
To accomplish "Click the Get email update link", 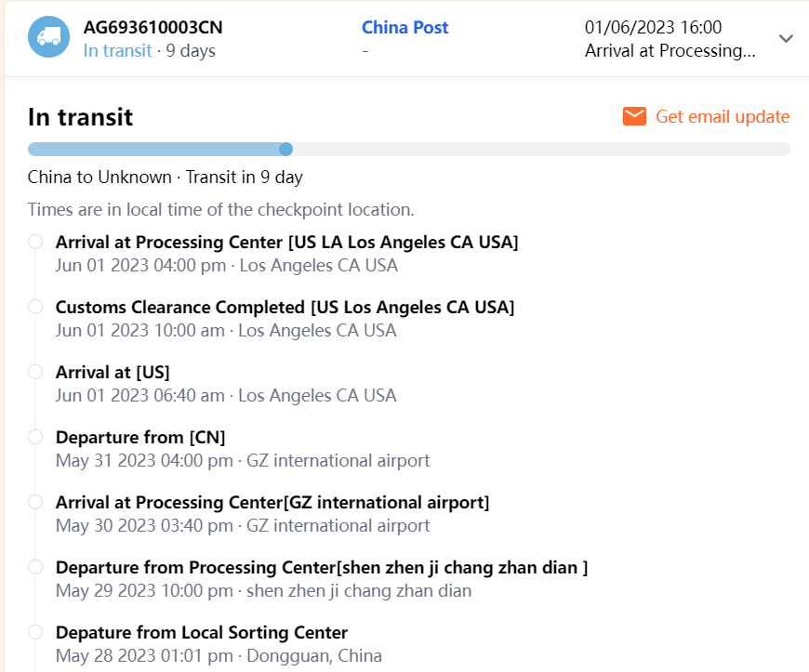I will [x=723, y=116].
